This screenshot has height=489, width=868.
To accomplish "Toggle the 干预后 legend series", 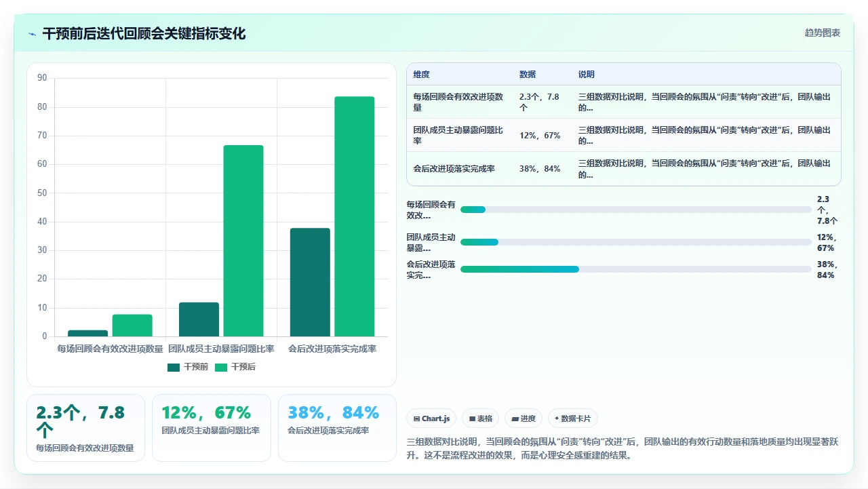I will pos(235,367).
